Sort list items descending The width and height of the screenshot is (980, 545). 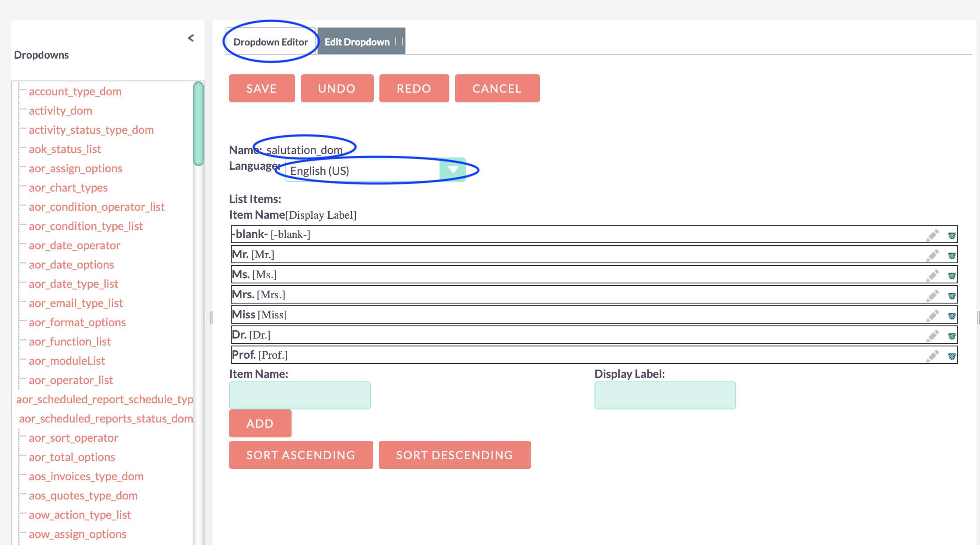(455, 455)
